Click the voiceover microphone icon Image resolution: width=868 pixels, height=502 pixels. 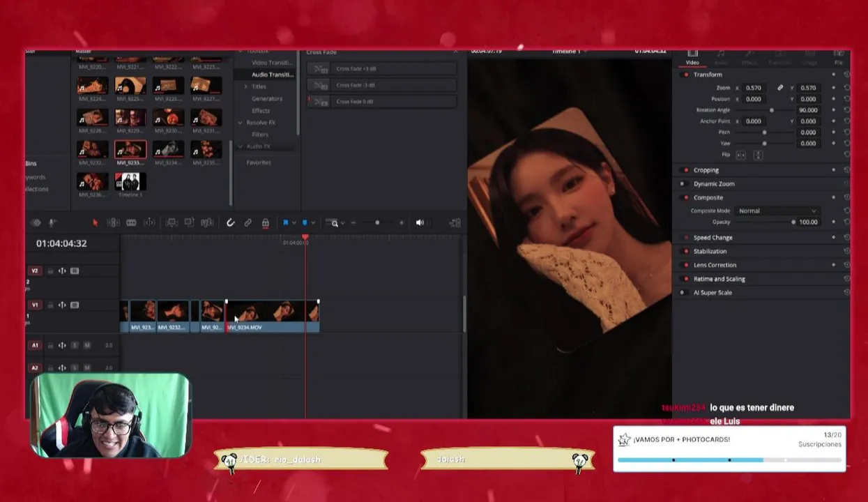[x=52, y=222]
